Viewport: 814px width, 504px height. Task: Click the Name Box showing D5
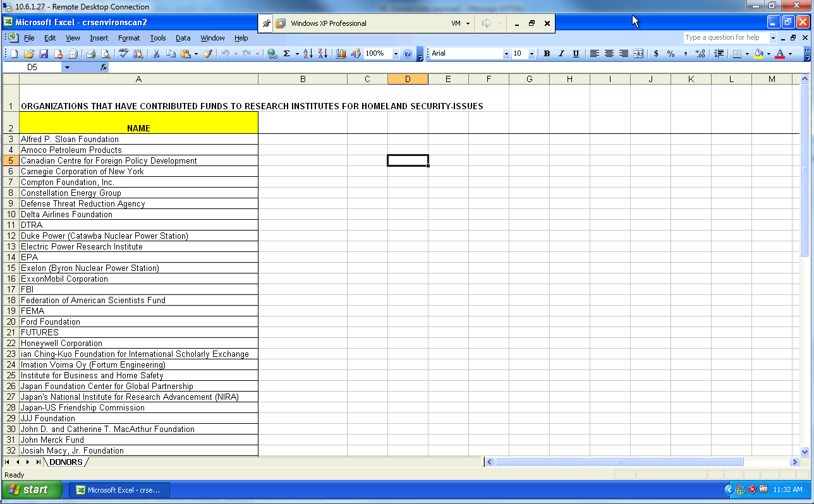[x=33, y=67]
